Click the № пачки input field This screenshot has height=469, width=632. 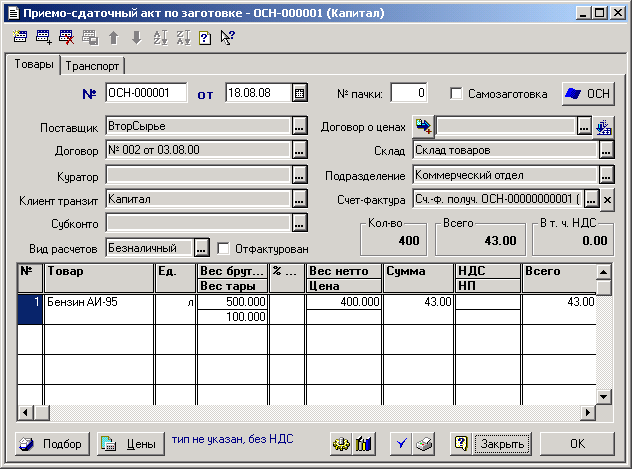point(409,94)
